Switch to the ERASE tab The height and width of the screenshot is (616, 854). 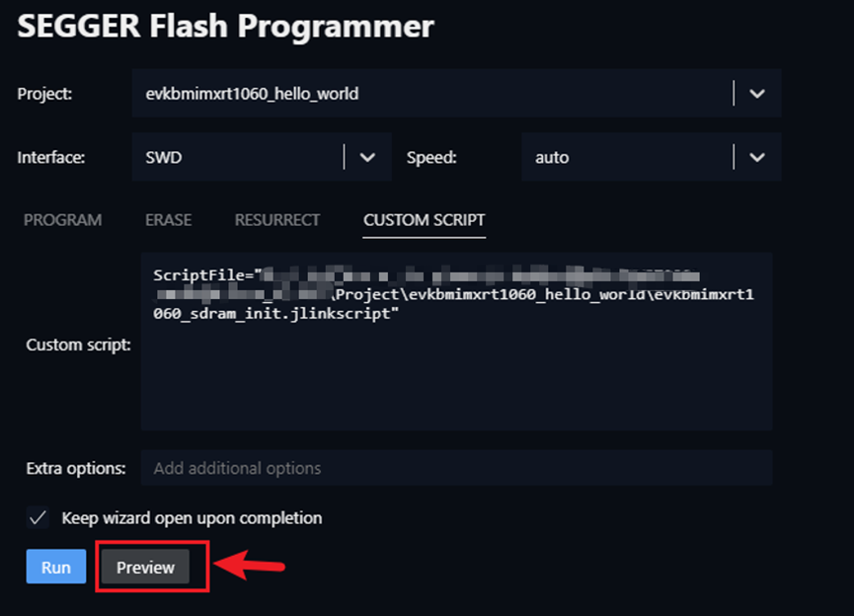(x=168, y=219)
